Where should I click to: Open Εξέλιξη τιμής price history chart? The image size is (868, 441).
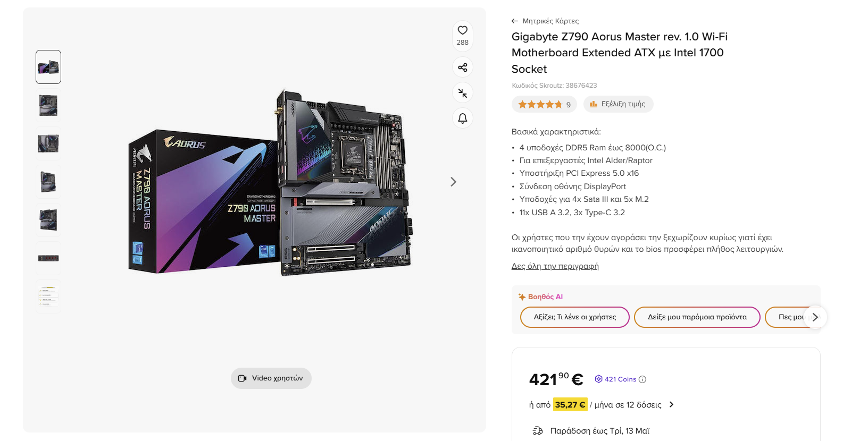tap(618, 104)
